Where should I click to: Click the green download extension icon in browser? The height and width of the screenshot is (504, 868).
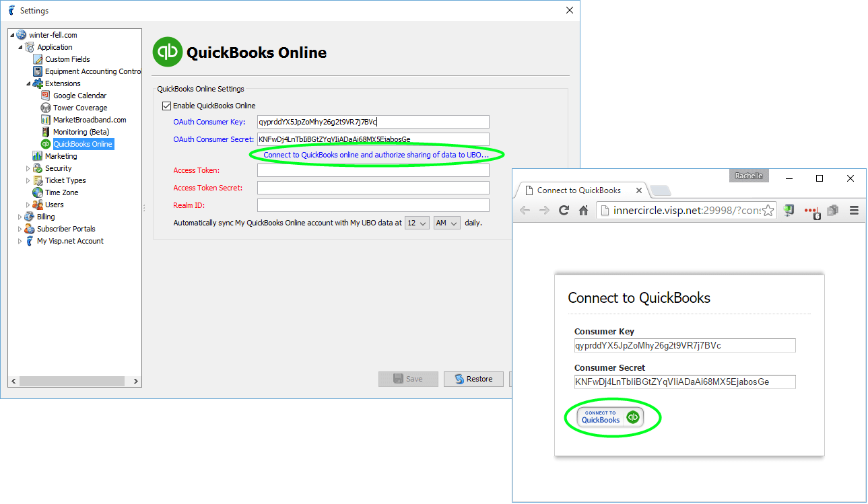(x=789, y=211)
